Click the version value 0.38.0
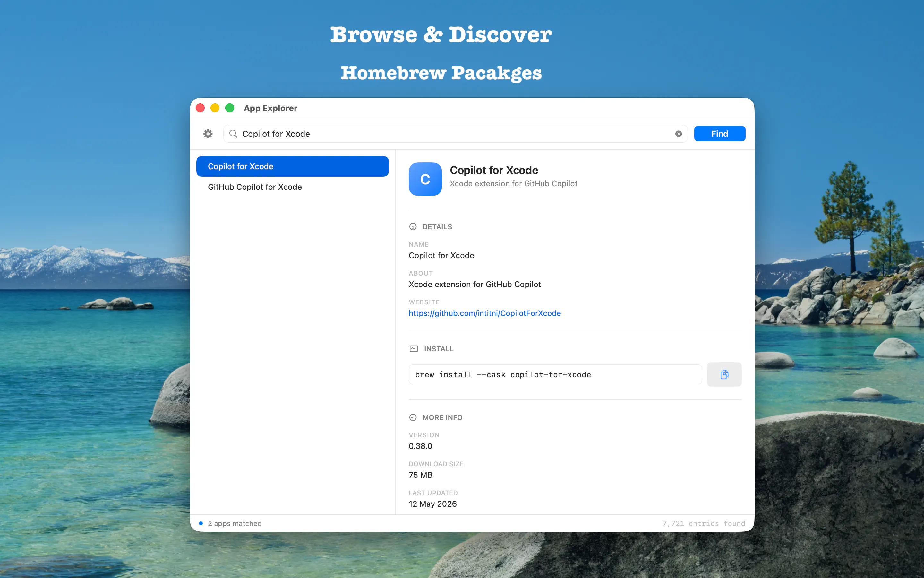 point(420,446)
